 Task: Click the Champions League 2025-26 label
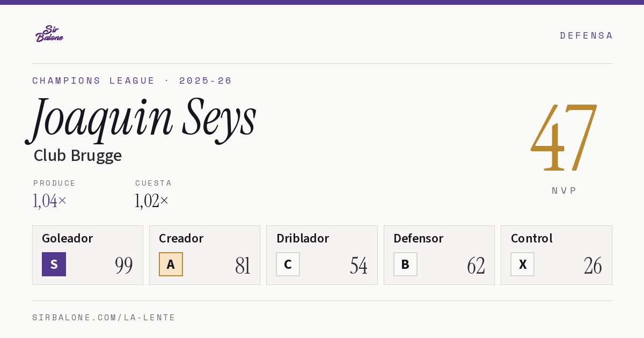(x=132, y=80)
